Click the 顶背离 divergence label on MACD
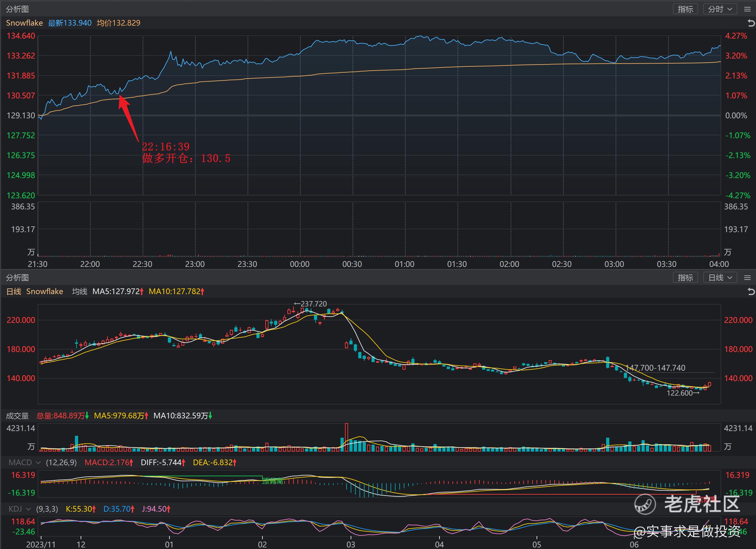The width and height of the screenshot is (756, 549). point(273,481)
